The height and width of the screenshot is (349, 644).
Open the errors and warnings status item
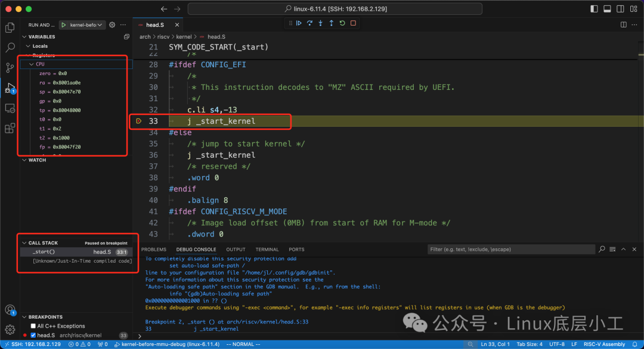pos(79,344)
